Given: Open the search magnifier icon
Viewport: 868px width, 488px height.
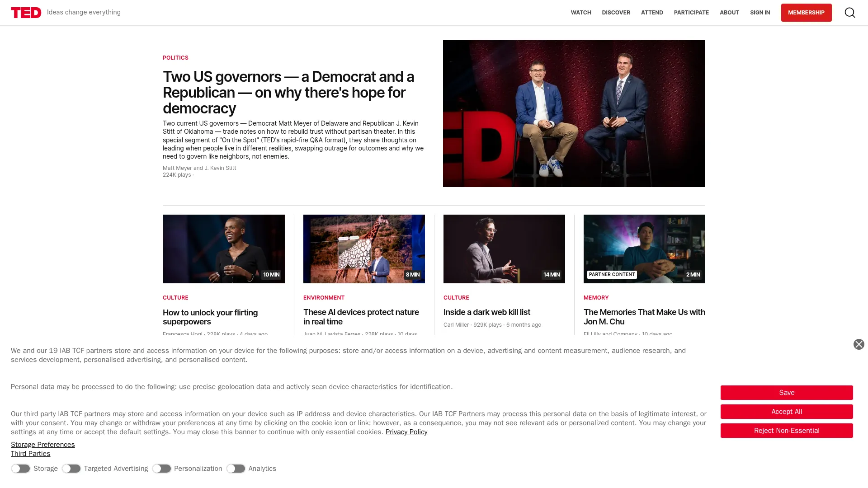Looking at the screenshot, I should pos(849,13).
